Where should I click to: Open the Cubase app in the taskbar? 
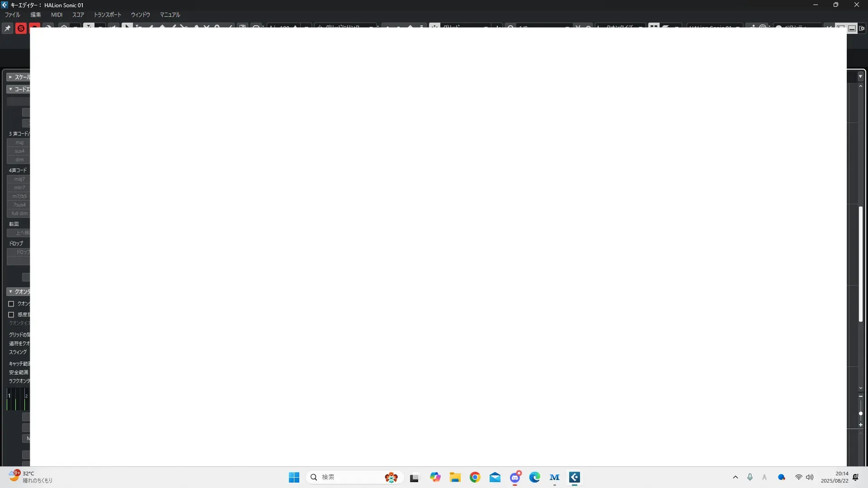tap(574, 477)
